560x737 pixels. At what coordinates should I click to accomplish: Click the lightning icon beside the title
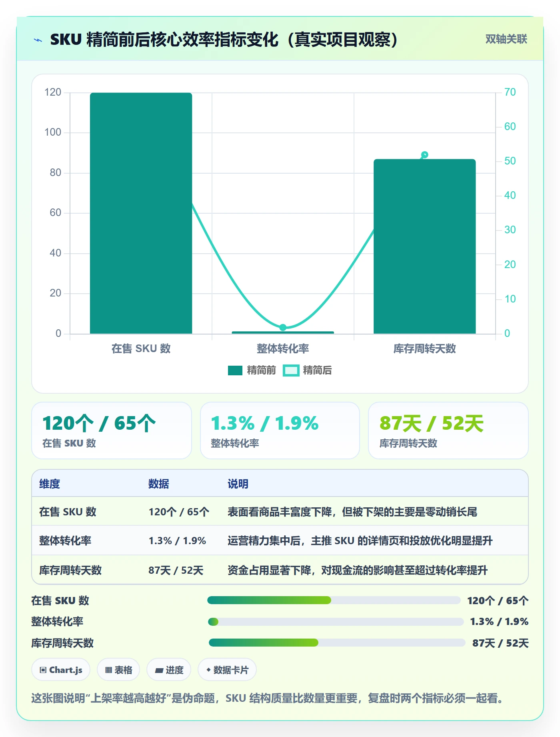click(x=38, y=40)
